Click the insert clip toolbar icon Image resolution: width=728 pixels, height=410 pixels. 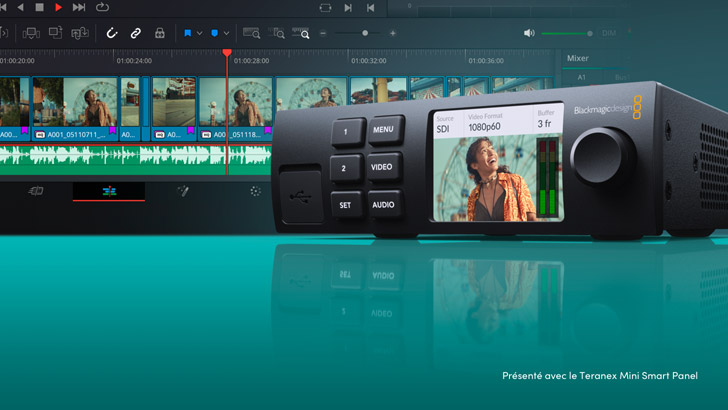pos(31,33)
